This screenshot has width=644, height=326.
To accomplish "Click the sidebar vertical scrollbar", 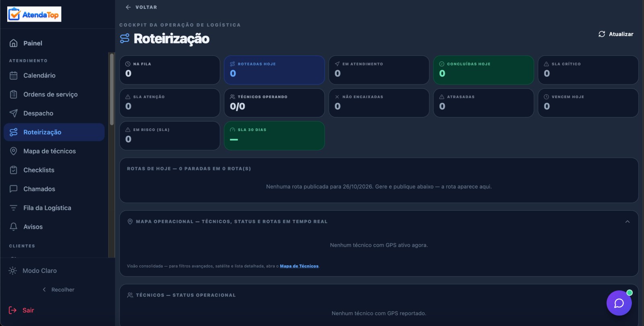I will [111, 89].
